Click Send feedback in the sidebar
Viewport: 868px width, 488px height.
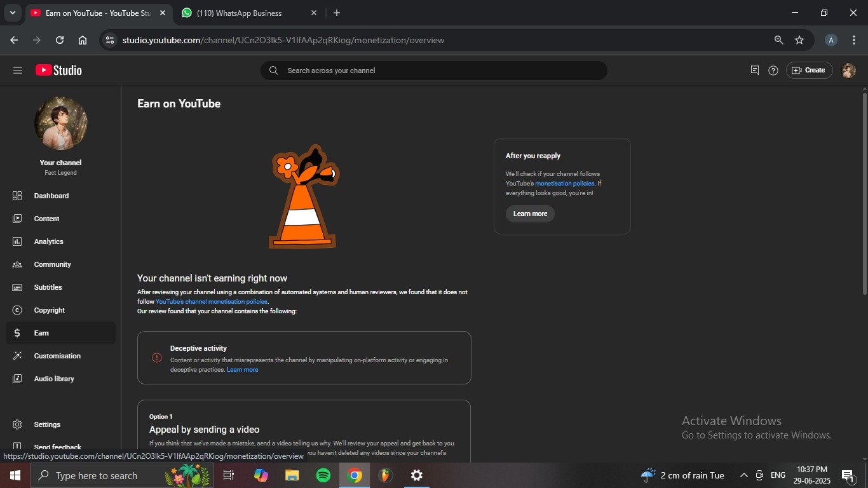coord(60,447)
